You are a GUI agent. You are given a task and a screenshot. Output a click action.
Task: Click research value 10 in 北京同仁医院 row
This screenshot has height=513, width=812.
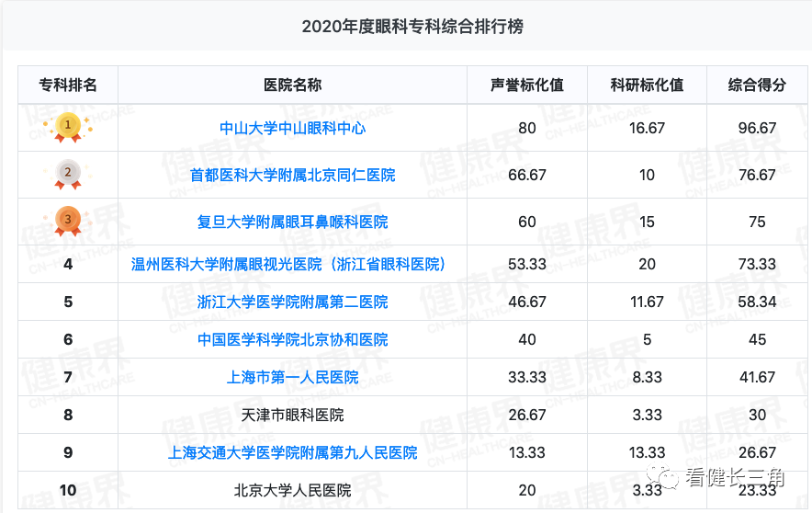(647, 176)
